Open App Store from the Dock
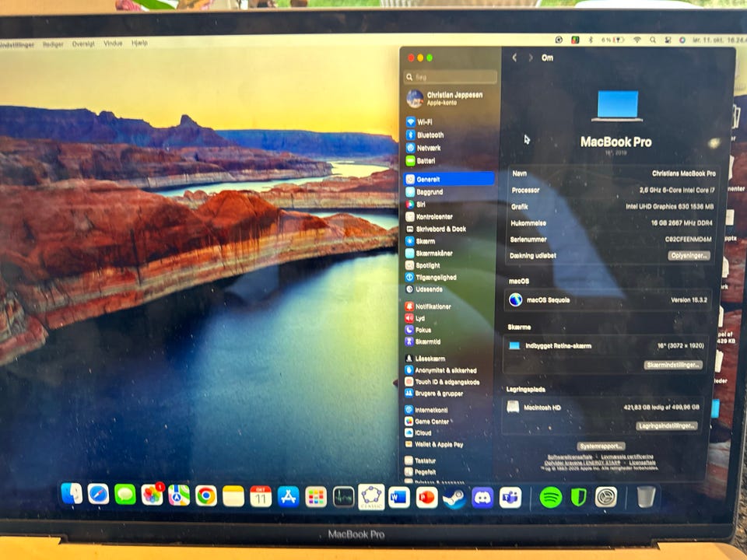 pyautogui.click(x=288, y=497)
